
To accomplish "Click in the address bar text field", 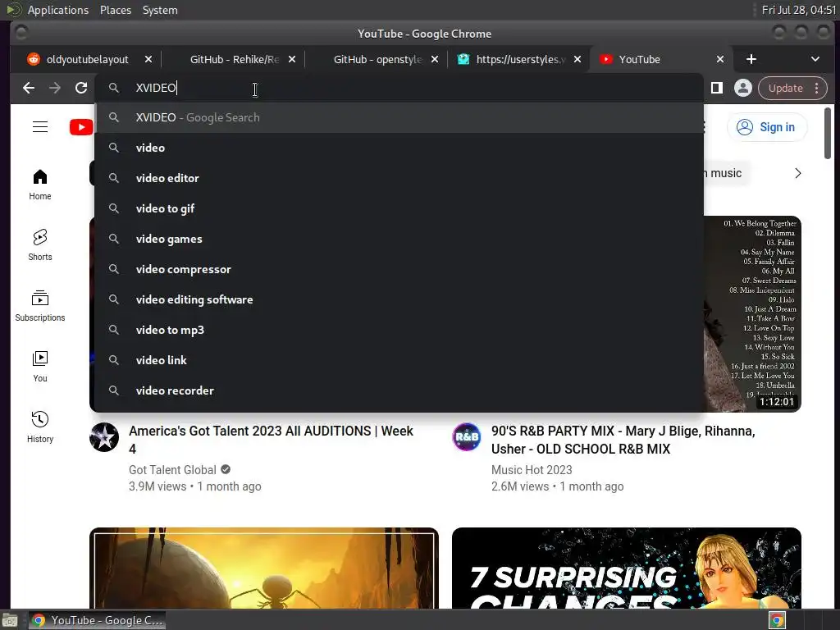I will pos(399,88).
